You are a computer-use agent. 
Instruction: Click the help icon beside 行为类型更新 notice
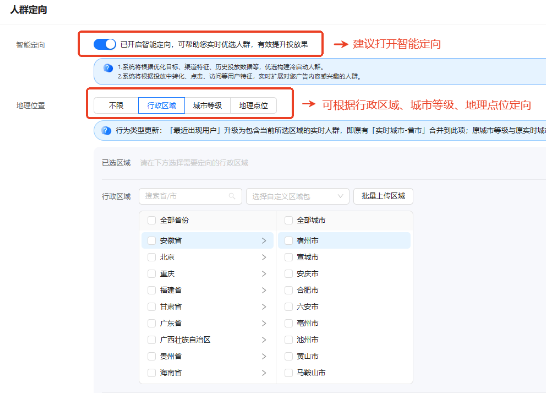tap(106, 131)
